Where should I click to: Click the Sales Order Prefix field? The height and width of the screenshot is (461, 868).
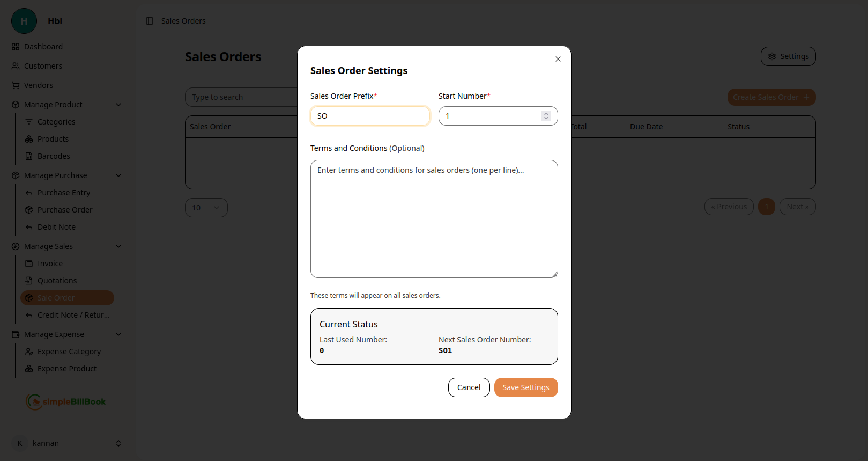(370, 116)
